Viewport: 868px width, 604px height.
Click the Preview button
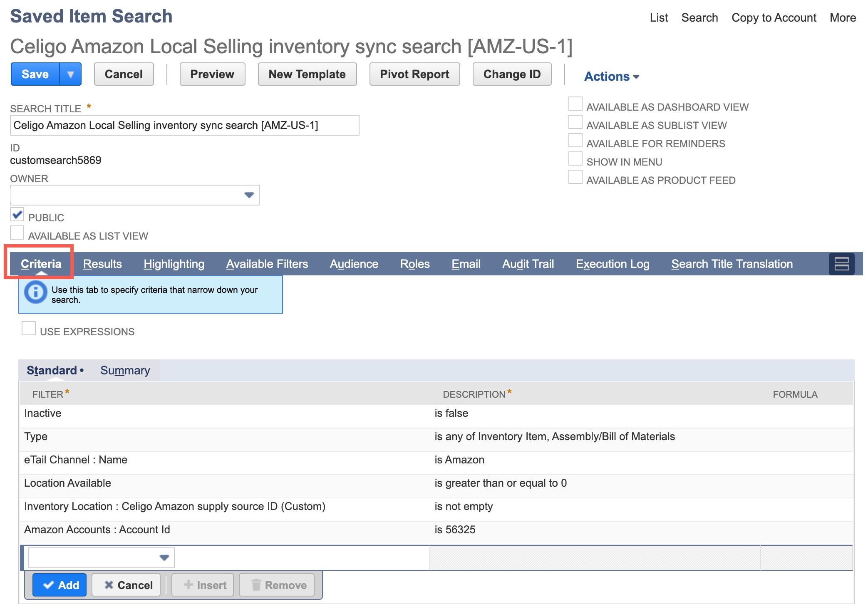pyautogui.click(x=212, y=74)
